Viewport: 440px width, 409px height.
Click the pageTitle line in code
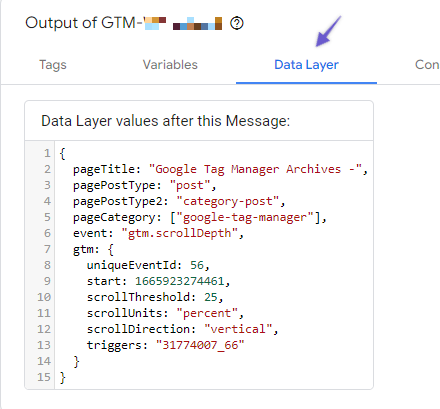coord(220,169)
